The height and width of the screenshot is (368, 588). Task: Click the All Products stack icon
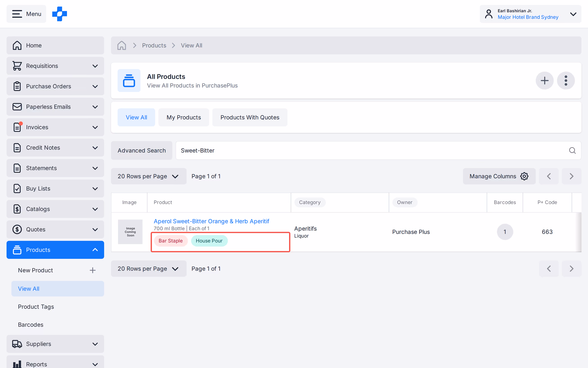pyautogui.click(x=129, y=81)
